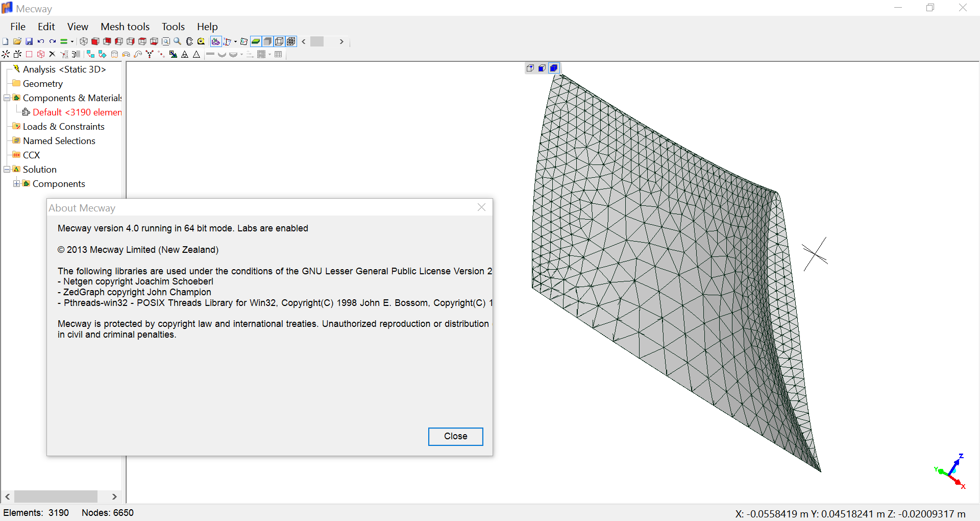This screenshot has height=521, width=980.
Task: Redo the last undone action
Action: pyautogui.click(x=53, y=41)
